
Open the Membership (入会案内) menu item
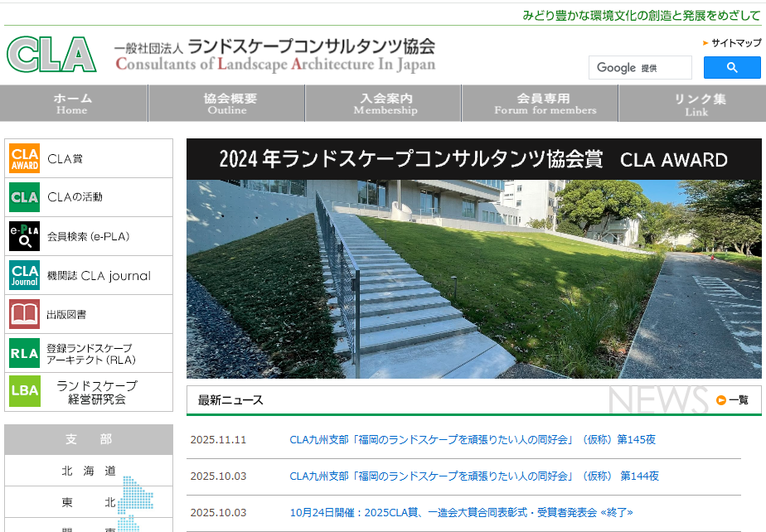385,104
